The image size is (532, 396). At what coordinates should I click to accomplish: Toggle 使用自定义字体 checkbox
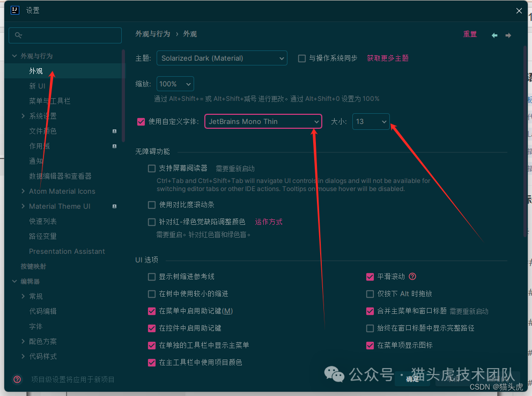[x=141, y=121]
